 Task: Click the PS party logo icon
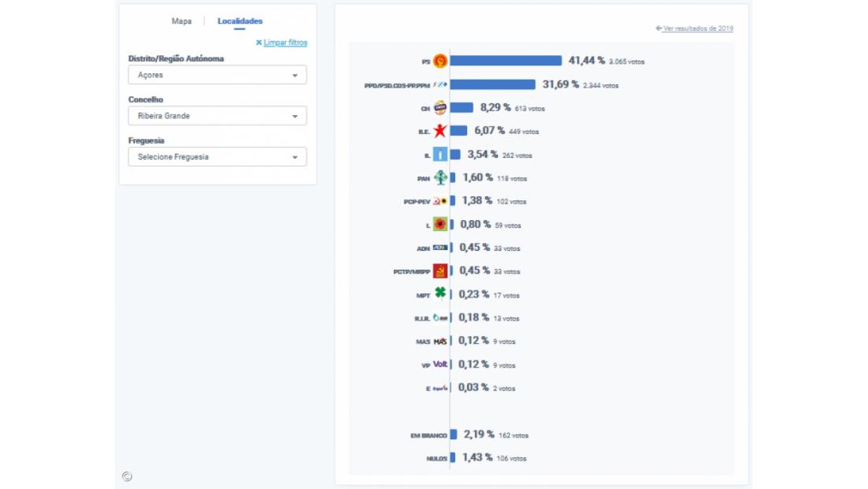[440, 61]
